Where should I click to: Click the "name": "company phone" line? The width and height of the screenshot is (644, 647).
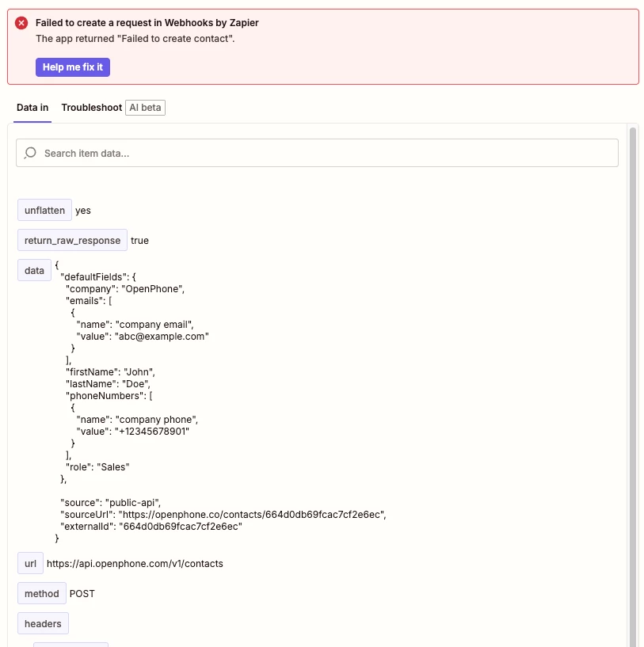point(137,419)
